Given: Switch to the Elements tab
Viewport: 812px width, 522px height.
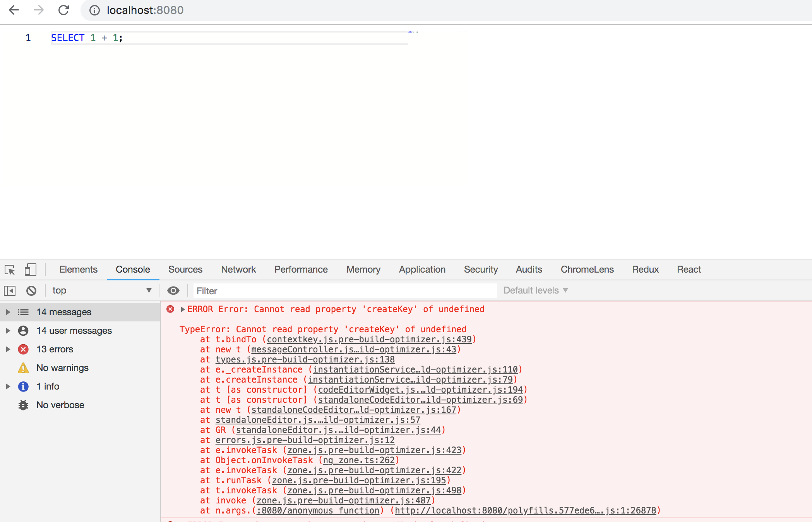Looking at the screenshot, I should [x=78, y=270].
